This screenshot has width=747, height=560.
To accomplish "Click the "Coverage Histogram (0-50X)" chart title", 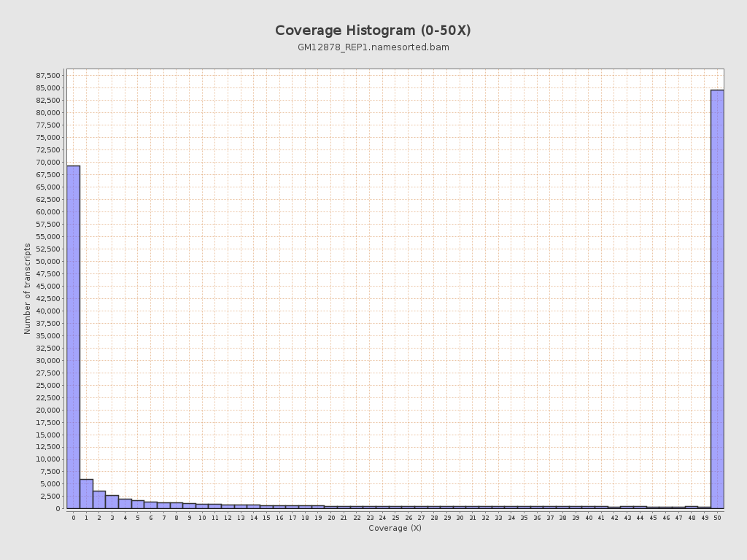I will 373,31.
